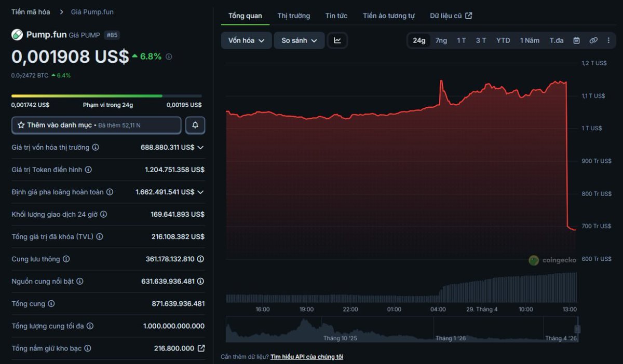Open the Tiền ảo tương tự tab

[x=389, y=16]
